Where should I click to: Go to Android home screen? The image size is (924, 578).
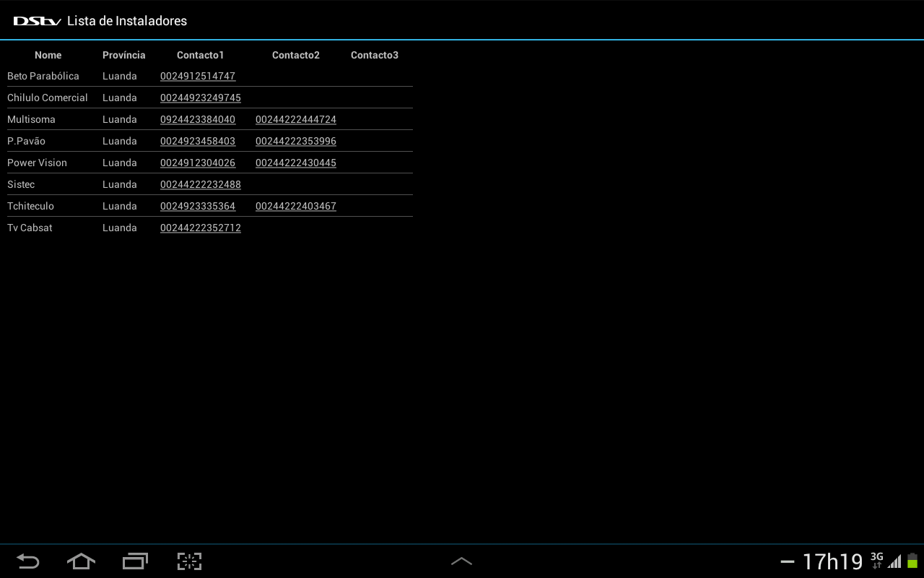point(81,561)
